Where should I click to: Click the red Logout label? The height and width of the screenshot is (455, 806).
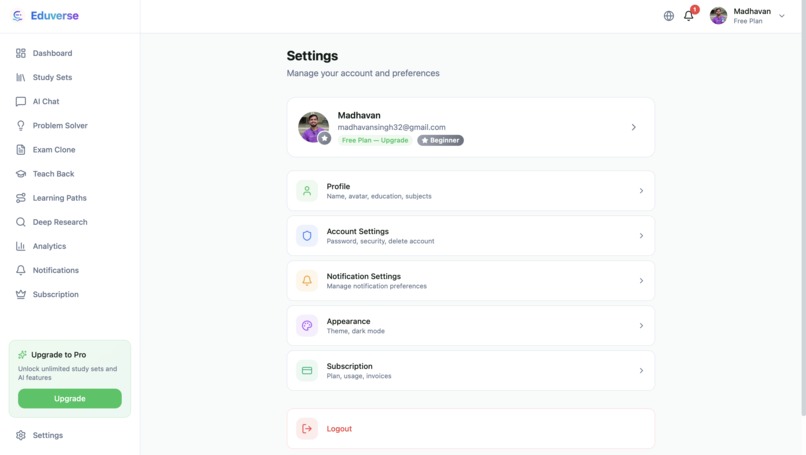pos(339,429)
